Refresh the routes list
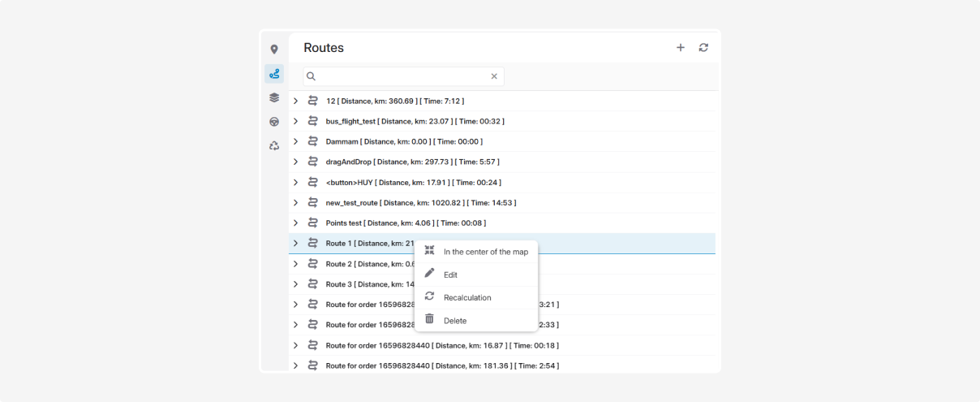This screenshot has height=402, width=980. [x=703, y=48]
